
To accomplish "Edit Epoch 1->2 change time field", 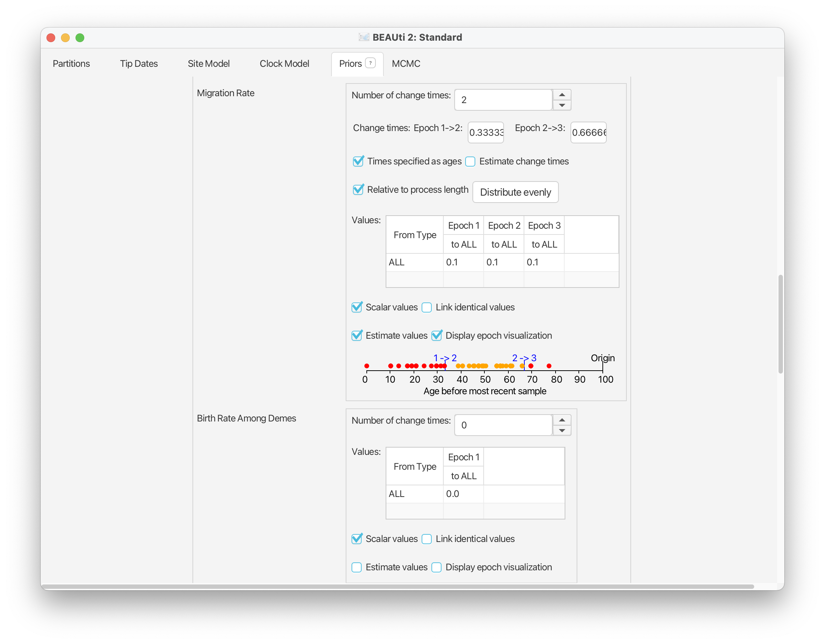I will coord(485,133).
